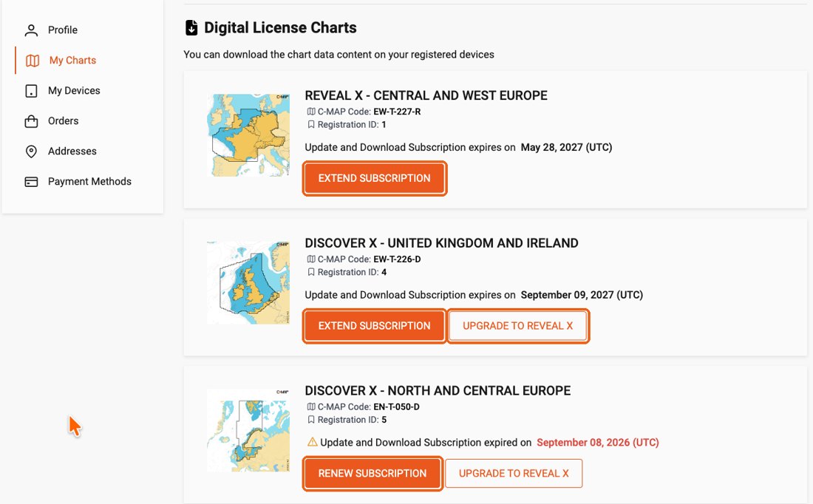Open the Profile menu item
Screen dimensions: 813x504
point(63,30)
